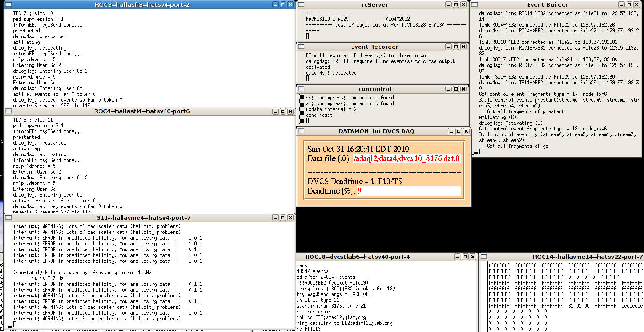This screenshot has height=332, width=644.
Task: Click 'DVCS Deadtime = 1-T10/T5' label
Action: coord(355,182)
